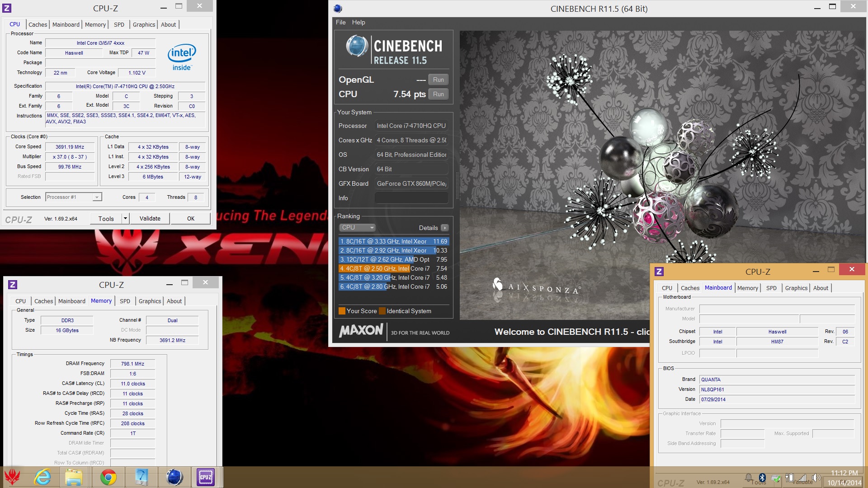The width and height of the screenshot is (868, 488).
Task: Run the CPU benchmark in Cinebench
Action: (439, 94)
